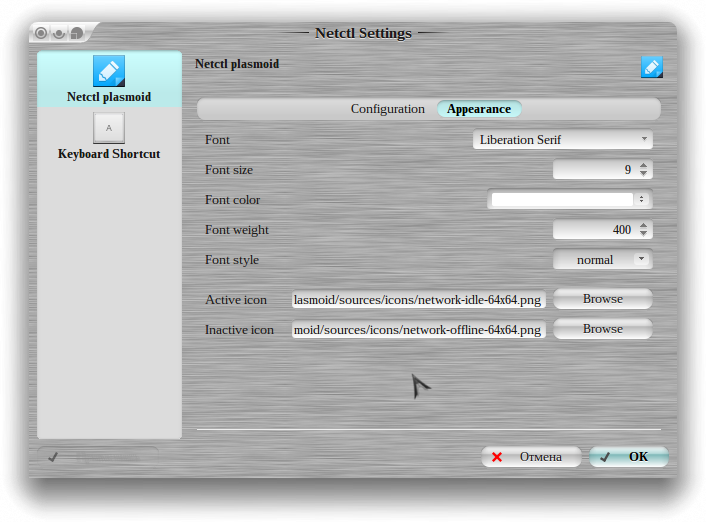Click the window menu button in the title bar

click(x=42, y=33)
